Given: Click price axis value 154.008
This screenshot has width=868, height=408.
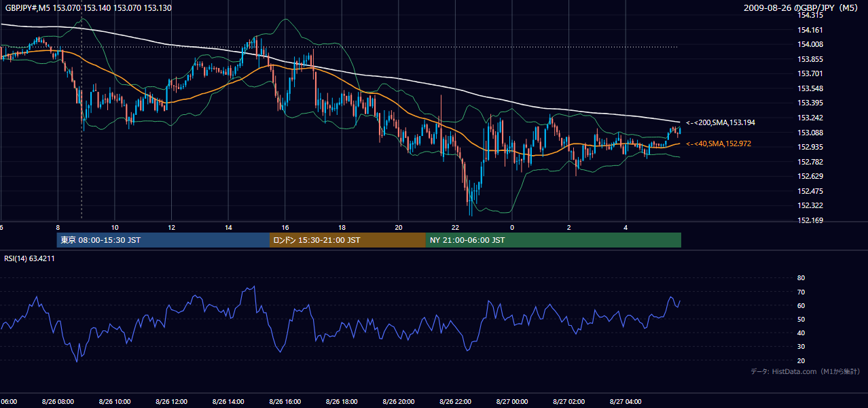Looking at the screenshot, I should coord(810,44).
